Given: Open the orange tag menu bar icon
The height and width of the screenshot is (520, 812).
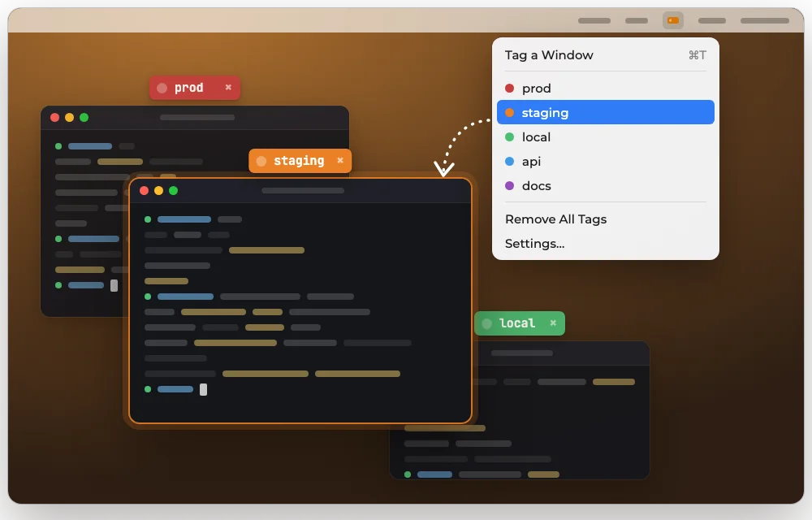Looking at the screenshot, I should pyautogui.click(x=672, y=20).
